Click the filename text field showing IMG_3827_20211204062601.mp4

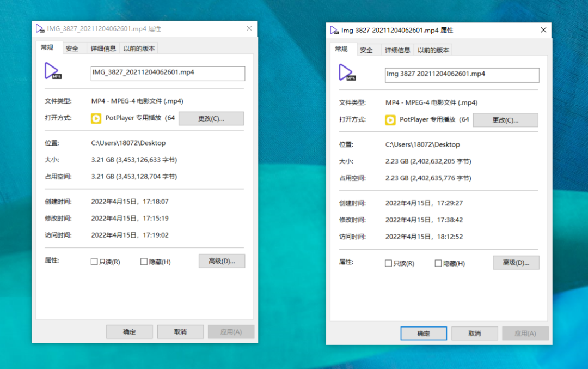(167, 74)
